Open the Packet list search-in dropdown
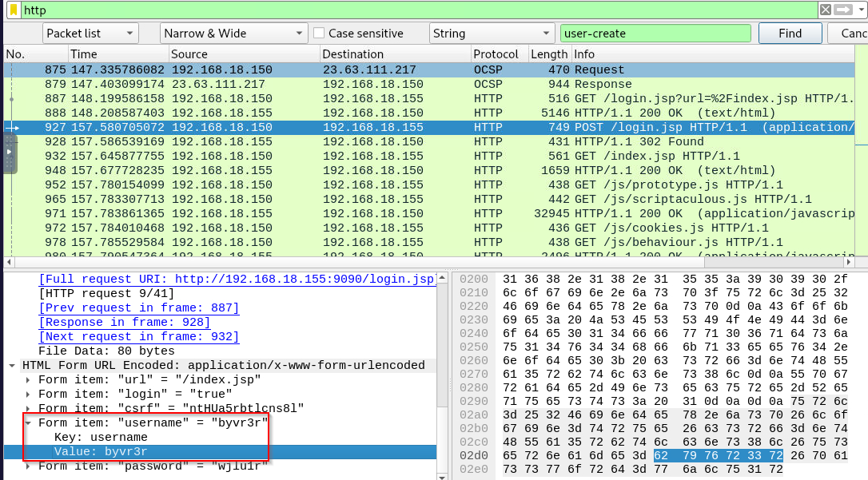 tap(90, 34)
